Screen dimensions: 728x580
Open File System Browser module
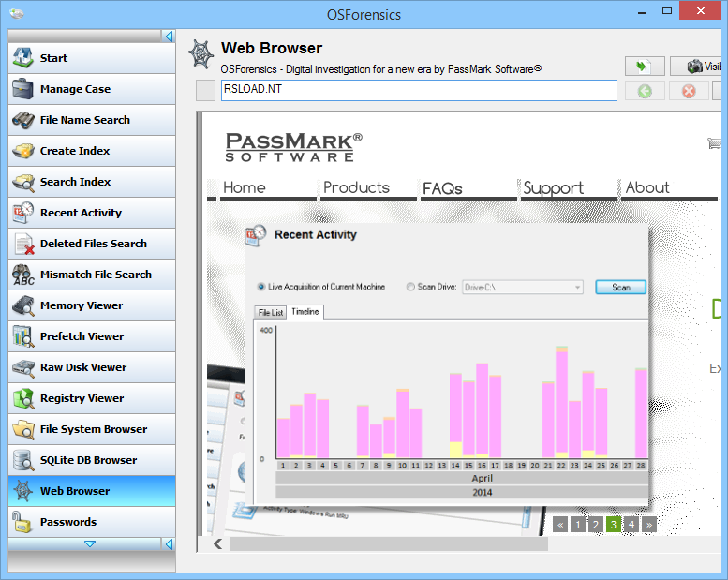point(92,429)
